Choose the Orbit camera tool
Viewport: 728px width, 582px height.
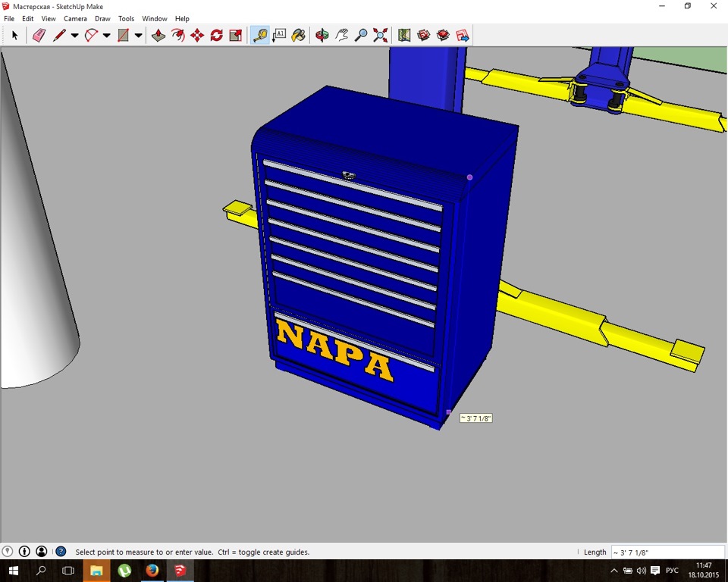click(x=322, y=36)
